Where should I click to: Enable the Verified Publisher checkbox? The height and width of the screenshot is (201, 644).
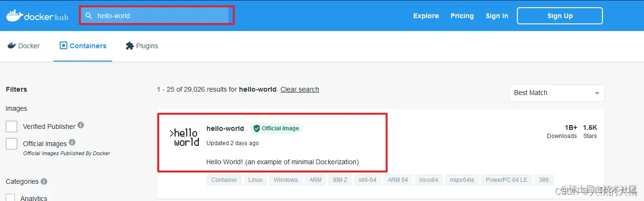tap(11, 127)
